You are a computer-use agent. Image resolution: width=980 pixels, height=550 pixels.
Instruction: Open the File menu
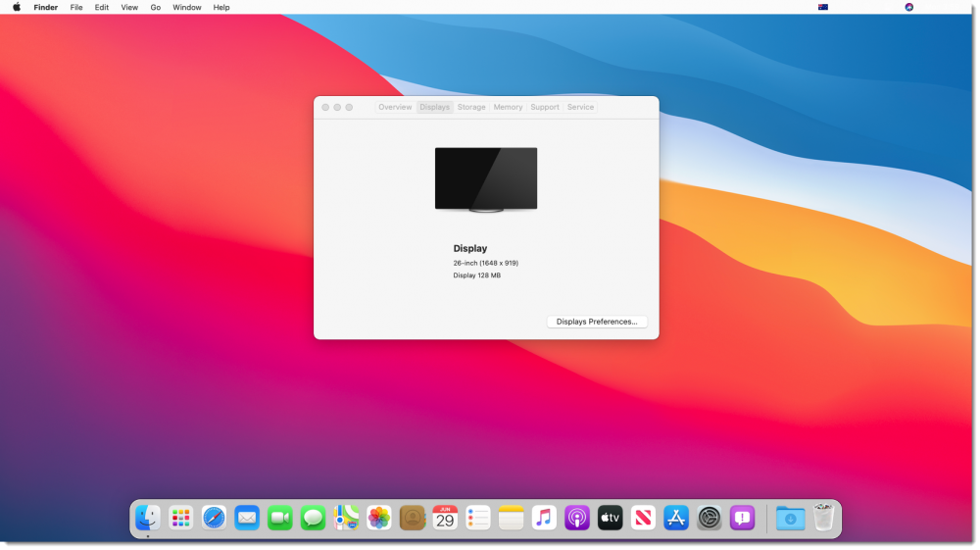pyautogui.click(x=76, y=8)
